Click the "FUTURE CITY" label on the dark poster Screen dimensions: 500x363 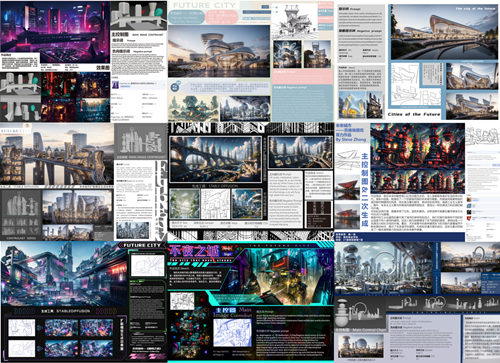(x=142, y=245)
